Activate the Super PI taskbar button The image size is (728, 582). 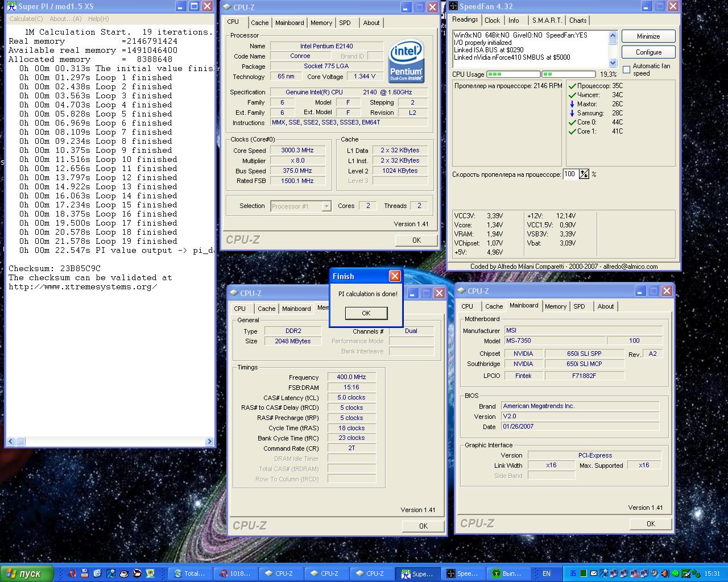pos(418,573)
